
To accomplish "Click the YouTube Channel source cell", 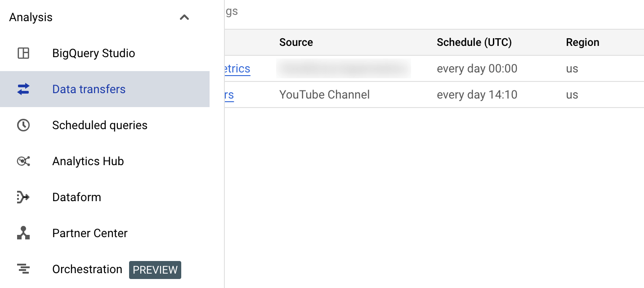I will point(324,94).
